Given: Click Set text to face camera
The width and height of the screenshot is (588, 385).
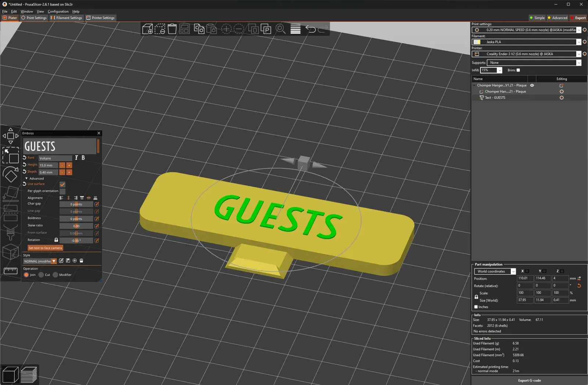Looking at the screenshot, I should pos(45,248).
